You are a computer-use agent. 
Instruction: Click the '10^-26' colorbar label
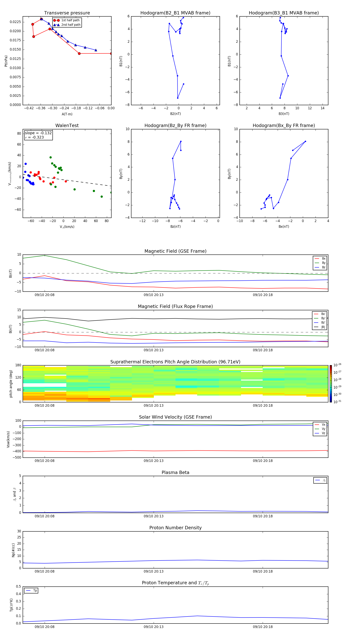(x=337, y=365)
